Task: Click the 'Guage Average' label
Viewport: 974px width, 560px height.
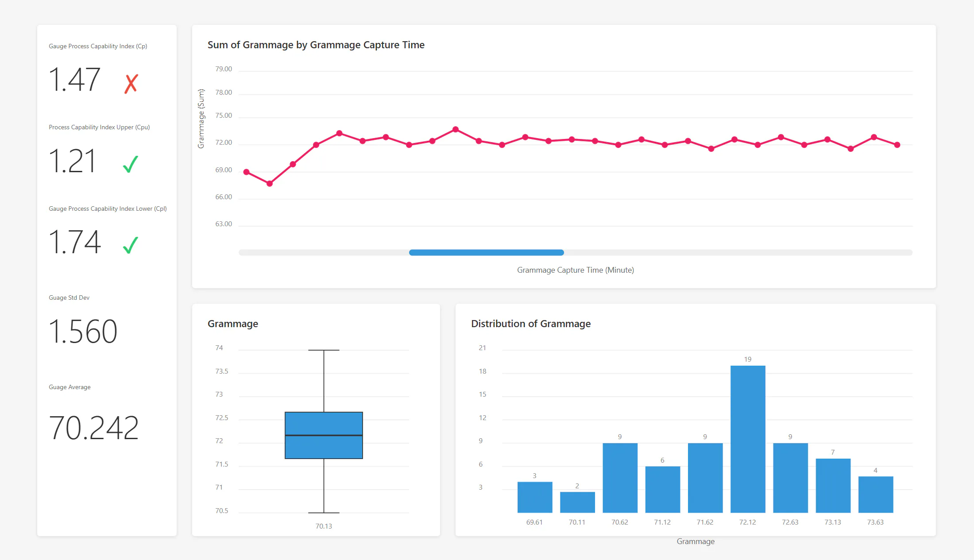Action: click(70, 387)
